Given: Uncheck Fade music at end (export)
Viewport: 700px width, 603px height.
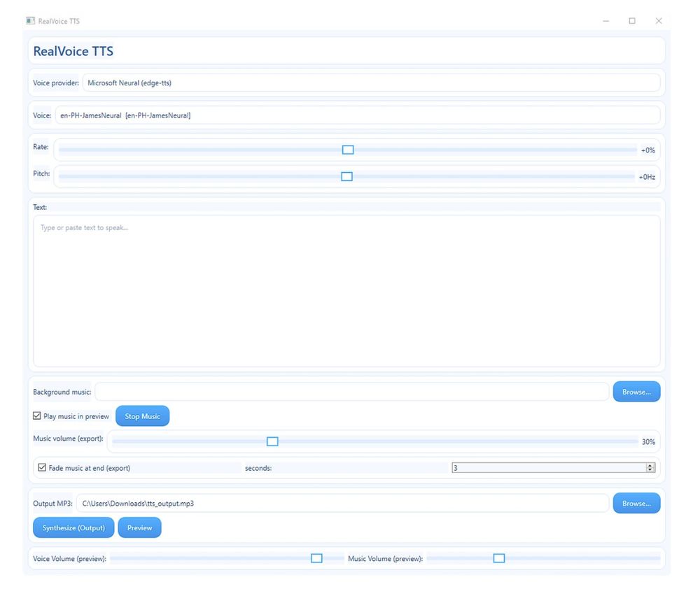Looking at the screenshot, I should click(x=43, y=467).
